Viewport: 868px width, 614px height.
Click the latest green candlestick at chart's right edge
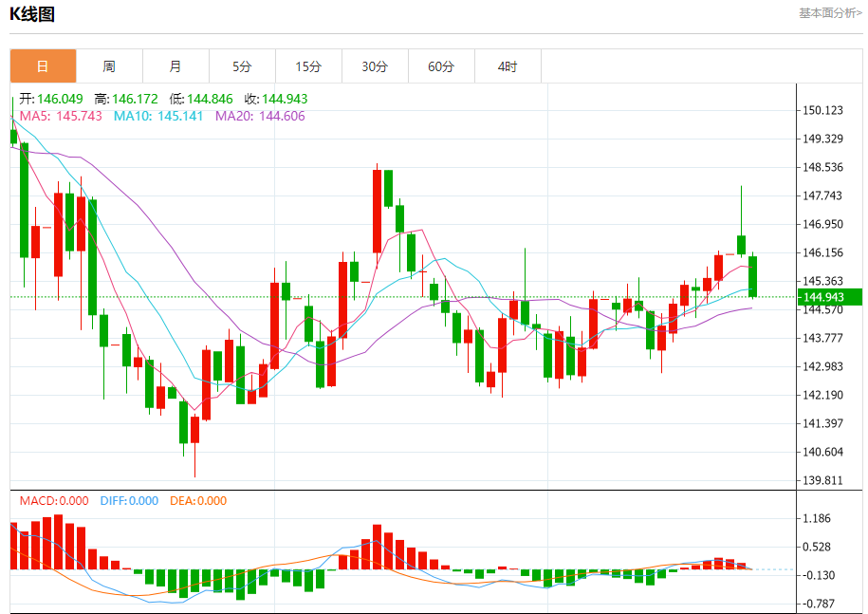[x=752, y=276]
